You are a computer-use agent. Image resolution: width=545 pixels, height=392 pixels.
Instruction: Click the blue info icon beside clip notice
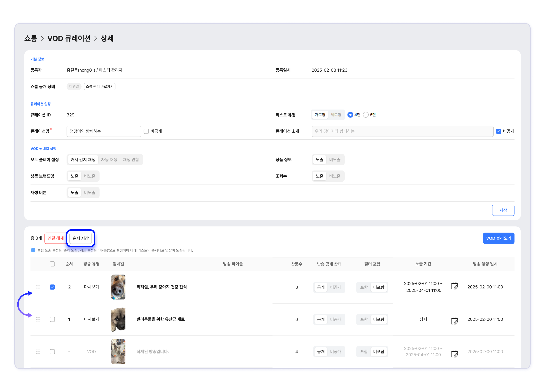(33, 250)
